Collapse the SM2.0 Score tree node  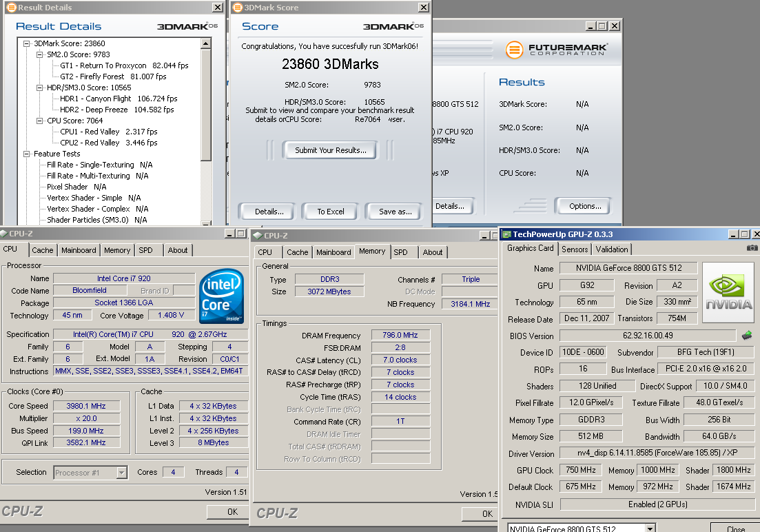click(40, 55)
